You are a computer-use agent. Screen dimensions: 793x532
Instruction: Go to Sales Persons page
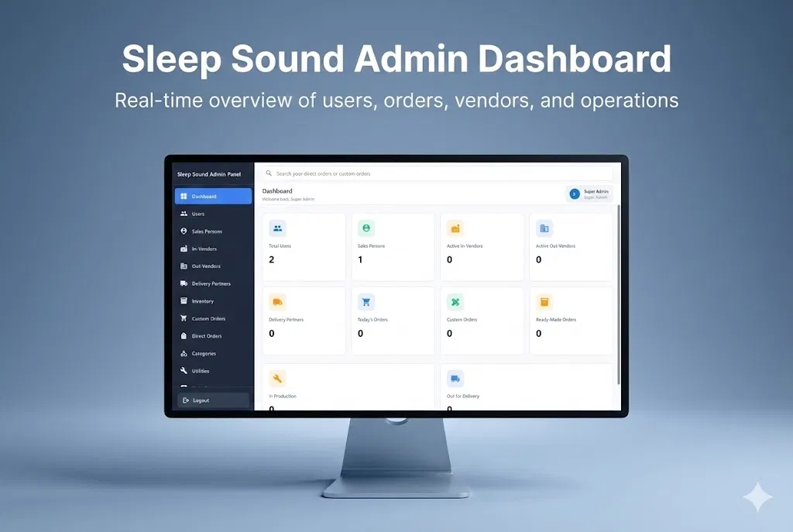tap(213, 231)
